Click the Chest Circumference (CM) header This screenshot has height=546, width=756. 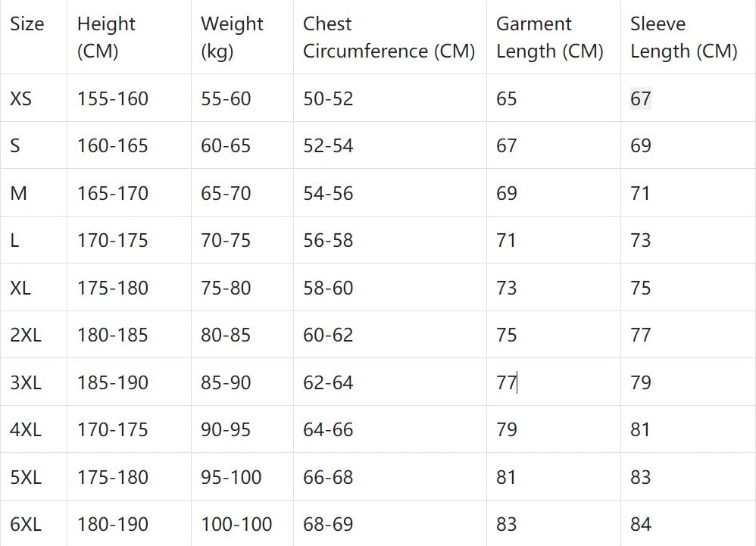[389, 37]
